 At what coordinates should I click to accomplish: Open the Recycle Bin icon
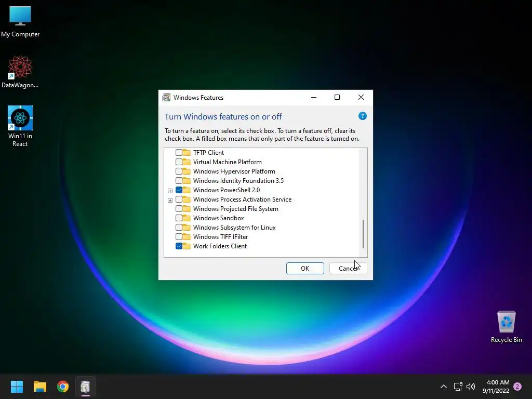[506, 327]
